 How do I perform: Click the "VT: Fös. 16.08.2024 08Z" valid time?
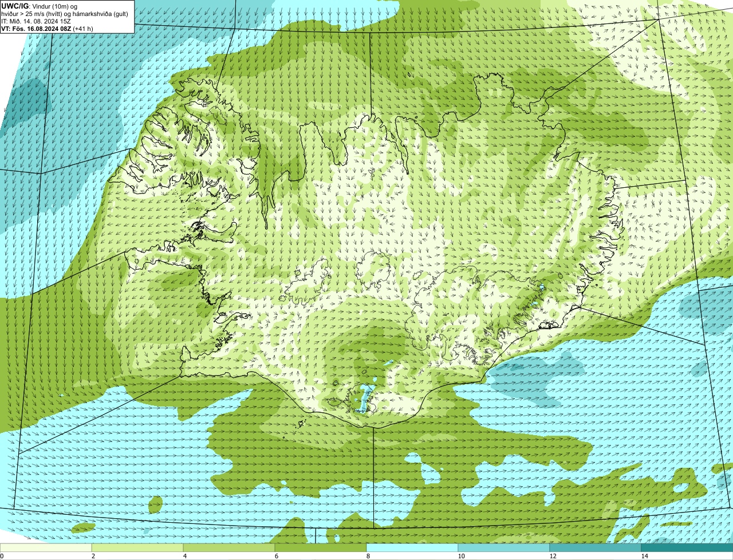47,28
